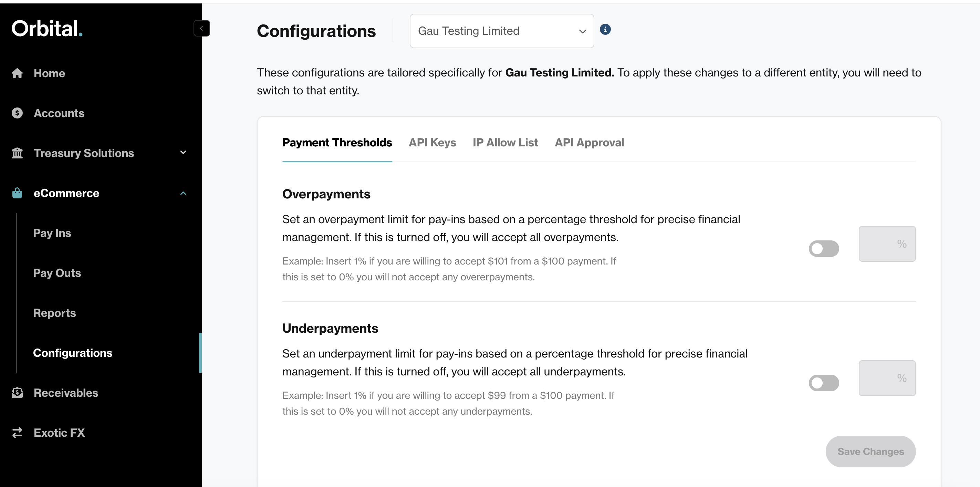Open the blue info icon beside entity selector
This screenshot has width=980, height=487.
click(605, 29)
